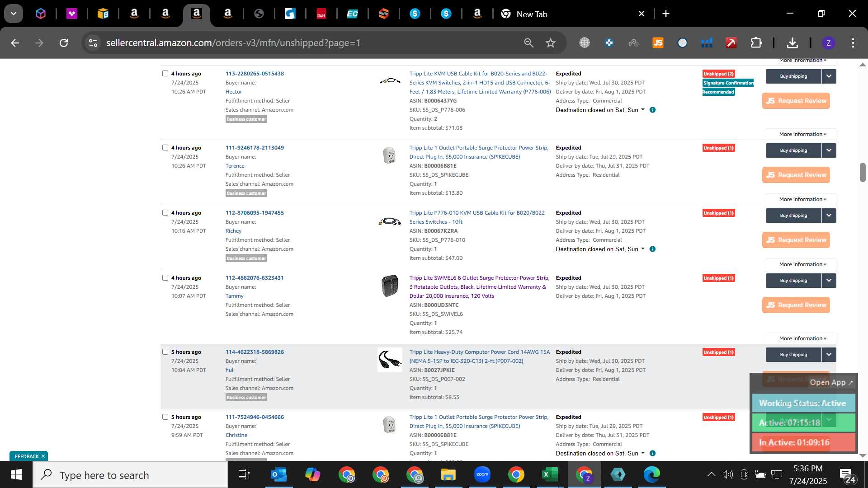Open a new browser tab
The image size is (868, 488).
coord(666,14)
